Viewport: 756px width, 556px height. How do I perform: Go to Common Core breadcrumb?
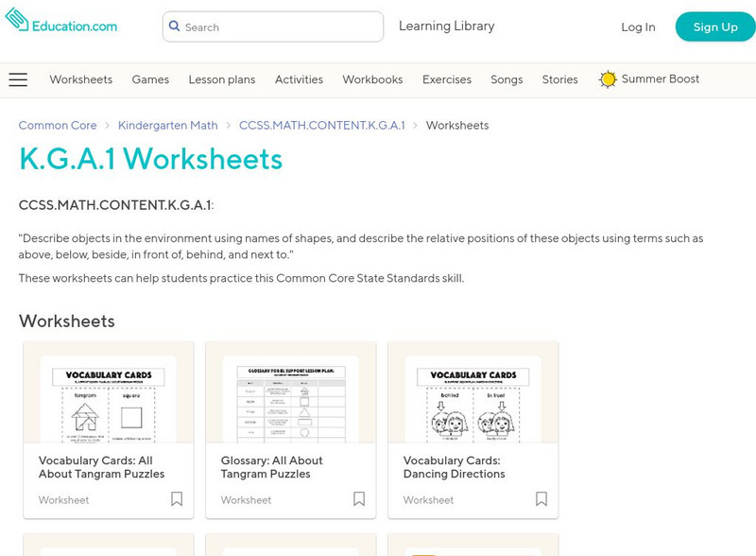coord(58,126)
